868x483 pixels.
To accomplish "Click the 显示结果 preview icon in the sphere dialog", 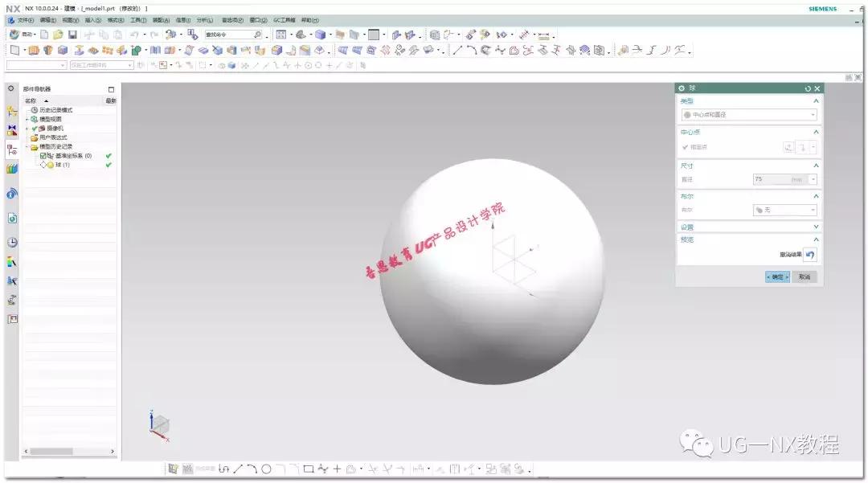I will (x=810, y=255).
